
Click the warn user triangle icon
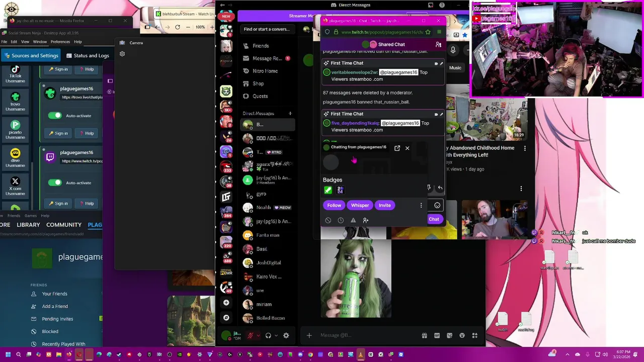tap(353, 220)
